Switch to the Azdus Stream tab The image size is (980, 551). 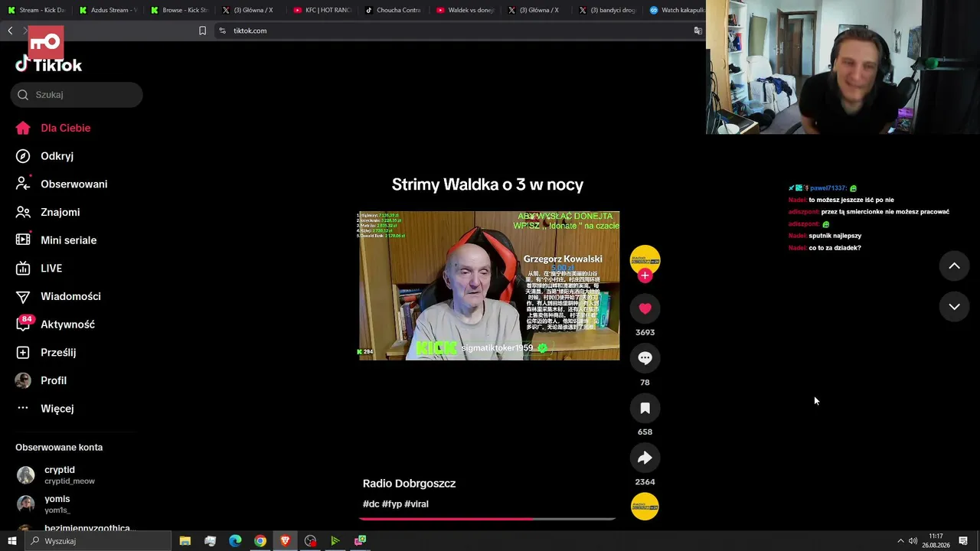(107, 10)
